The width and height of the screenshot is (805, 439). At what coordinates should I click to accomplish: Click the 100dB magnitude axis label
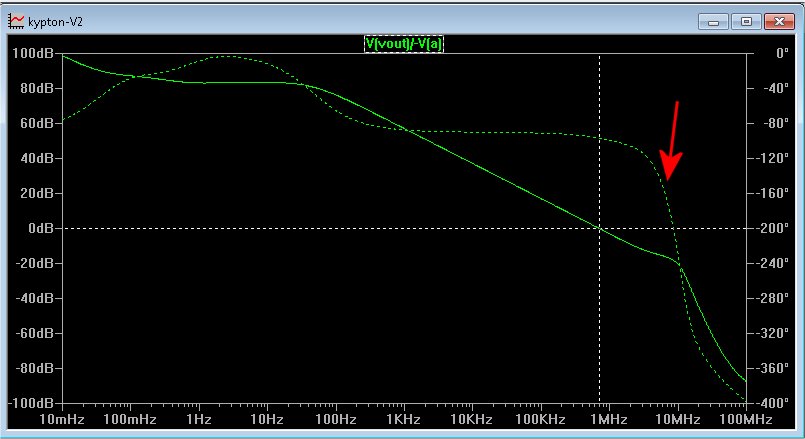click(32, 53)
